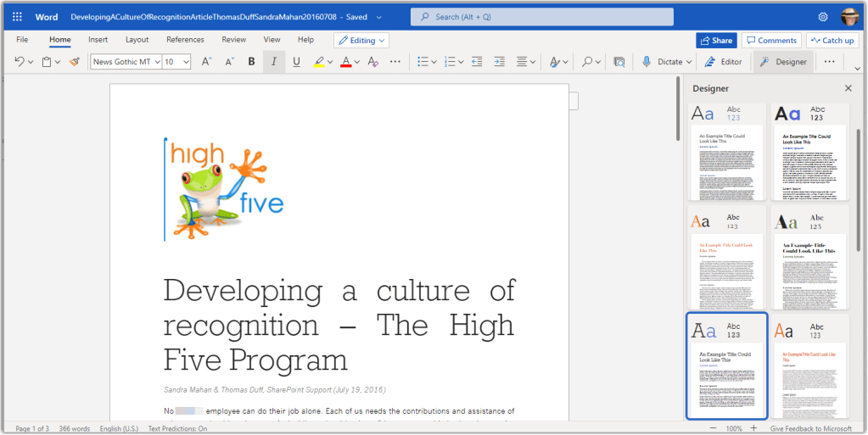Click the Share button
This screenshot has width=868, height=435.
(x=715, y=40)
